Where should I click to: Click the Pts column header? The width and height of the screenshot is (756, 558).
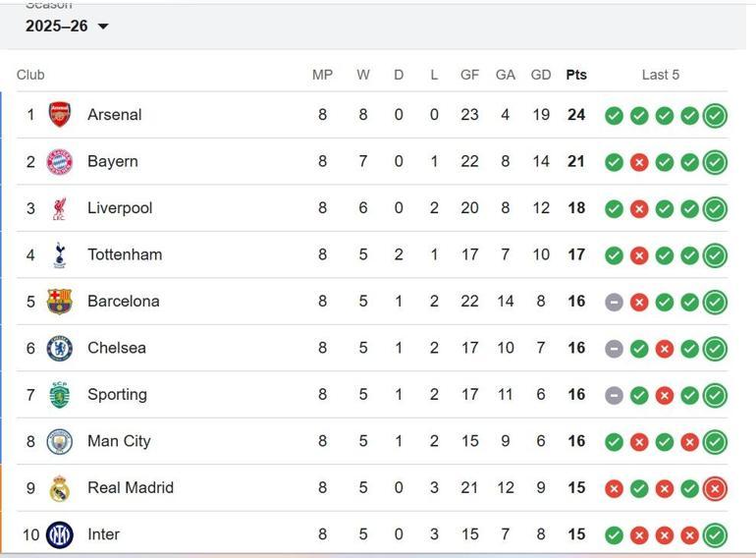click(x=576, y=75)
